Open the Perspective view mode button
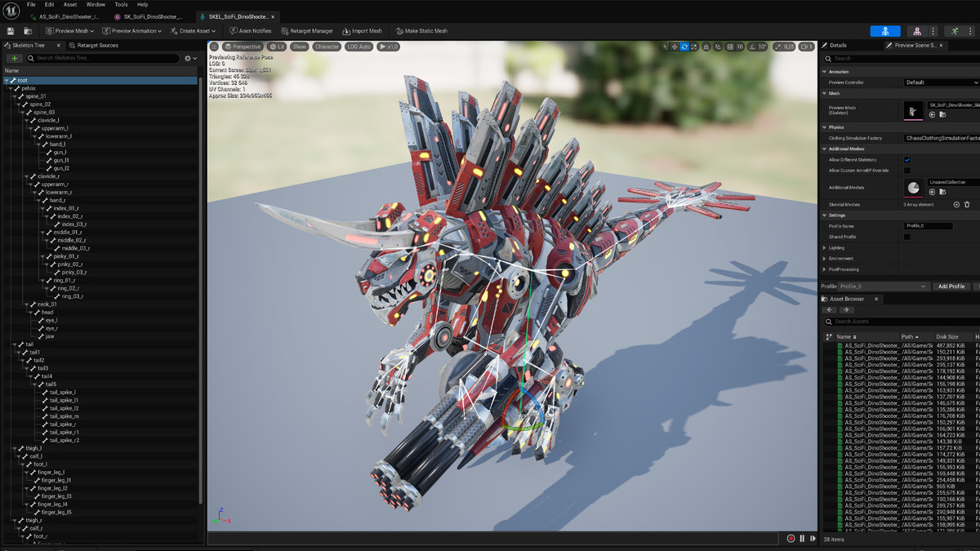The height and width of the screenshot is (551, 980). pos(243,47)
